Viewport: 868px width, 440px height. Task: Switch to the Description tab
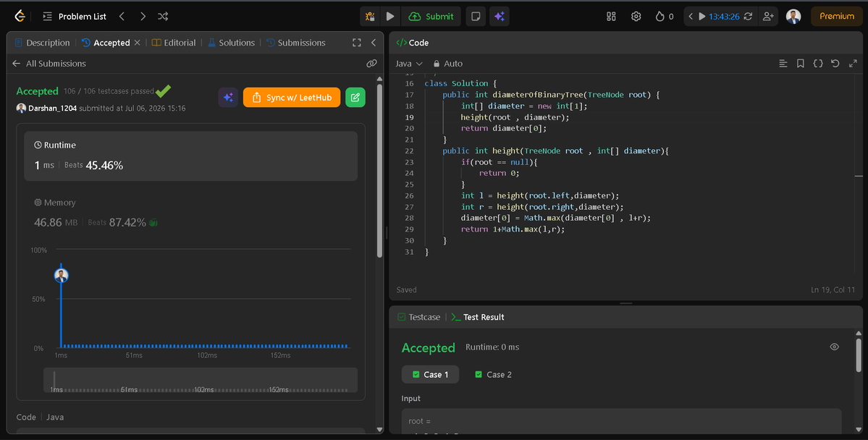pyautogui.click(x=43, y=43)
